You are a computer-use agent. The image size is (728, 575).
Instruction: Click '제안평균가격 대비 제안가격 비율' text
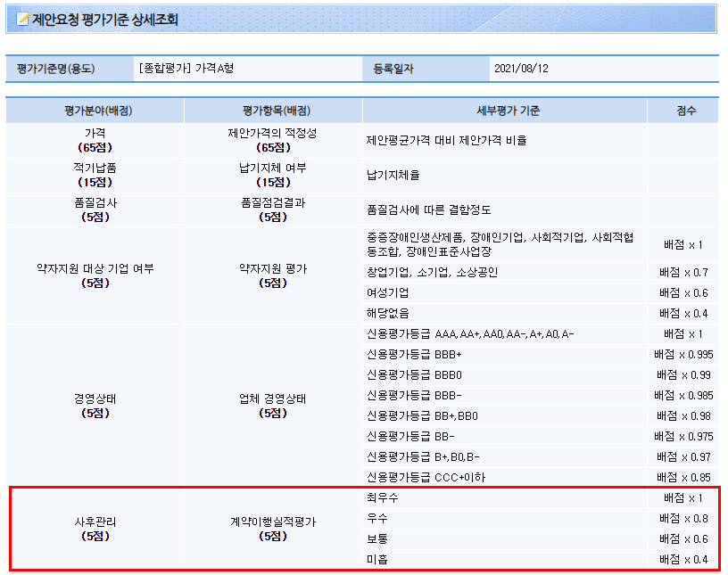click(x=446, y=141)
